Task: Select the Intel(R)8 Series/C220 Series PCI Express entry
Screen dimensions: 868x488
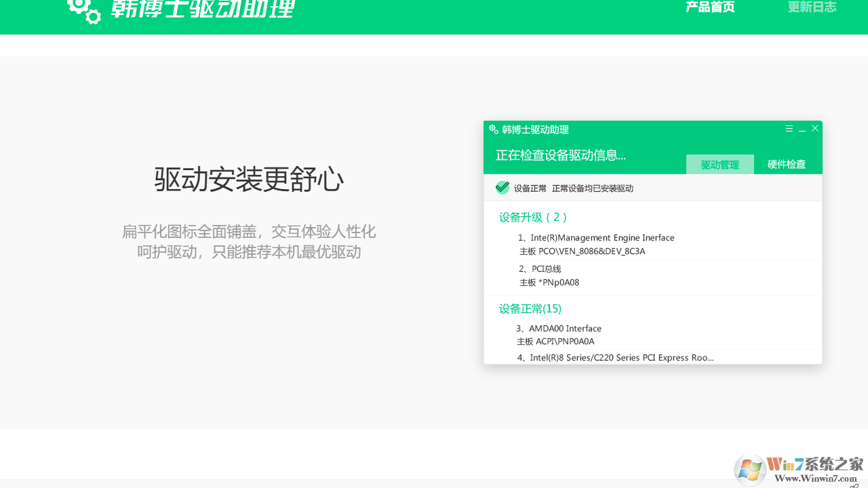Action: pyautogui.click(x=615, y=357)
